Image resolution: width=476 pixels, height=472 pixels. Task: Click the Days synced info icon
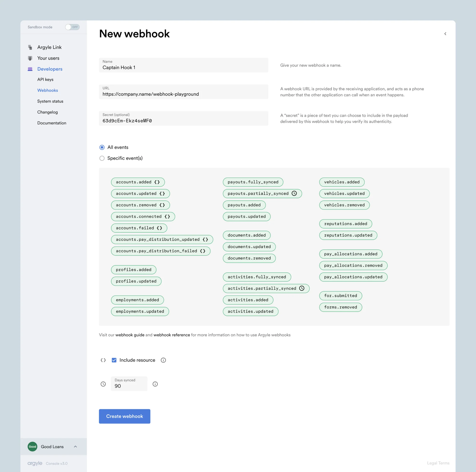pos(154,383)
